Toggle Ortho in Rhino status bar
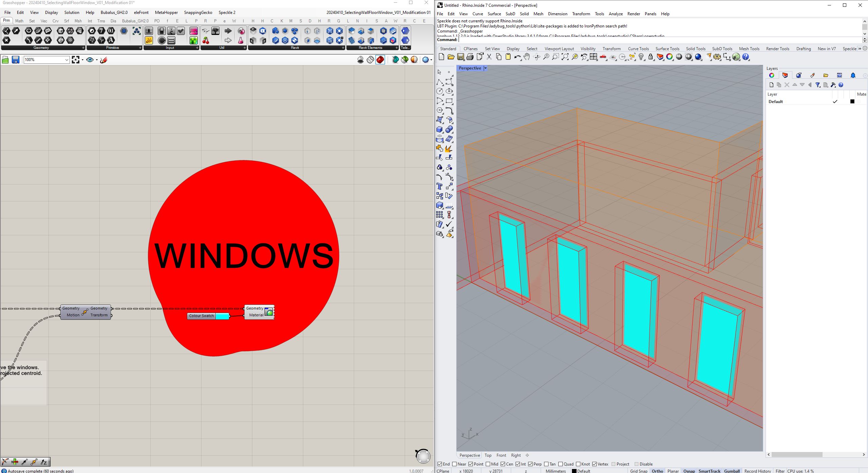This screenshot has width=868, height=473. [x=657, y=471]
